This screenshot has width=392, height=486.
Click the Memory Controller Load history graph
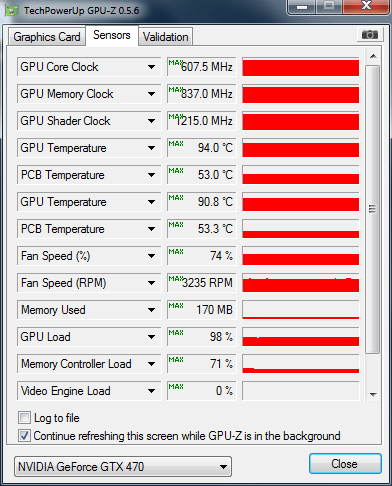tap(301, 364)
